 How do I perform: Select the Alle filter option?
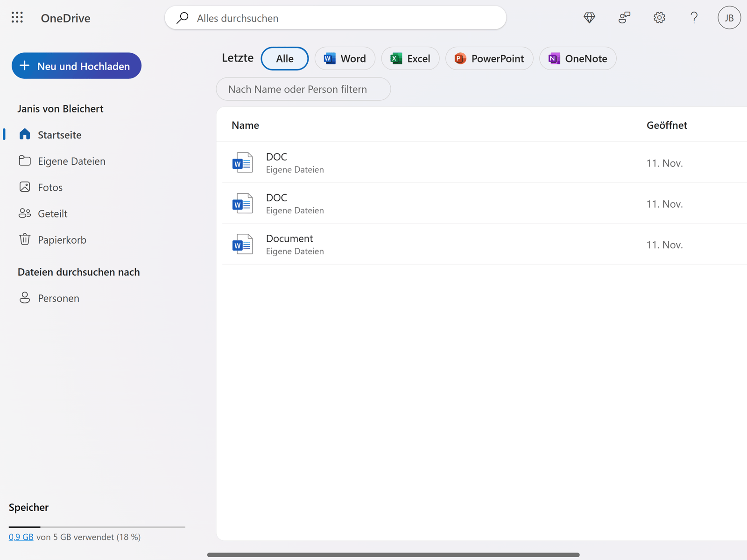(284, 58)
